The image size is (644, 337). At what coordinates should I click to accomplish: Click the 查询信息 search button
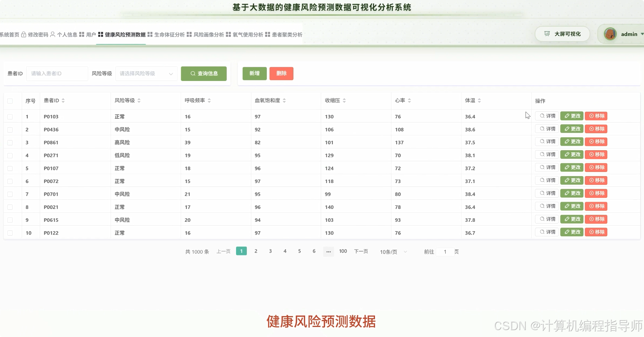tap(204, 73)
